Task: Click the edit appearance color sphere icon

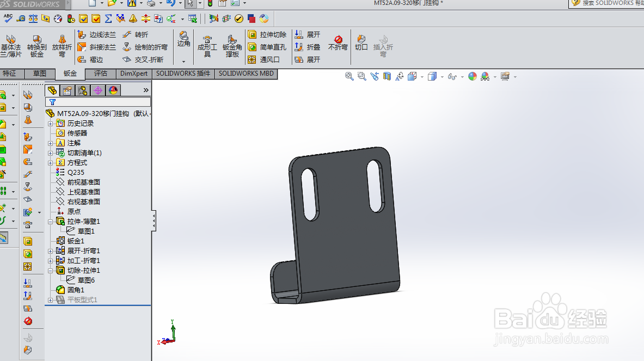Action: (x=473, y=76)
